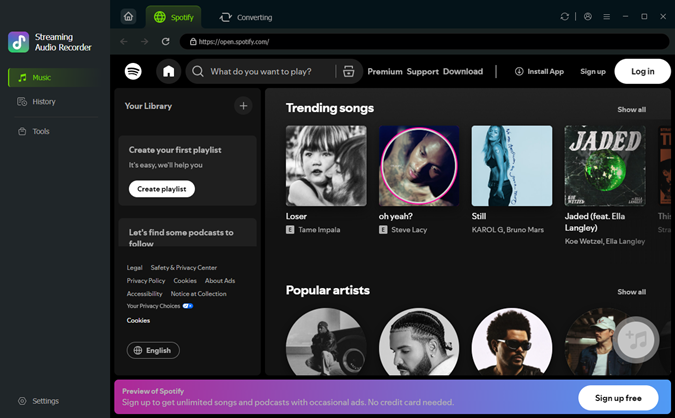Open the first popular artist image
This screenshot has width=675, height=418.
click(326, 341)
